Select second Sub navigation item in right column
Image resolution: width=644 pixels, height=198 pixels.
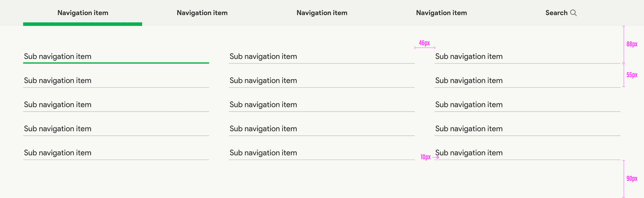click(x=469, y=80)
